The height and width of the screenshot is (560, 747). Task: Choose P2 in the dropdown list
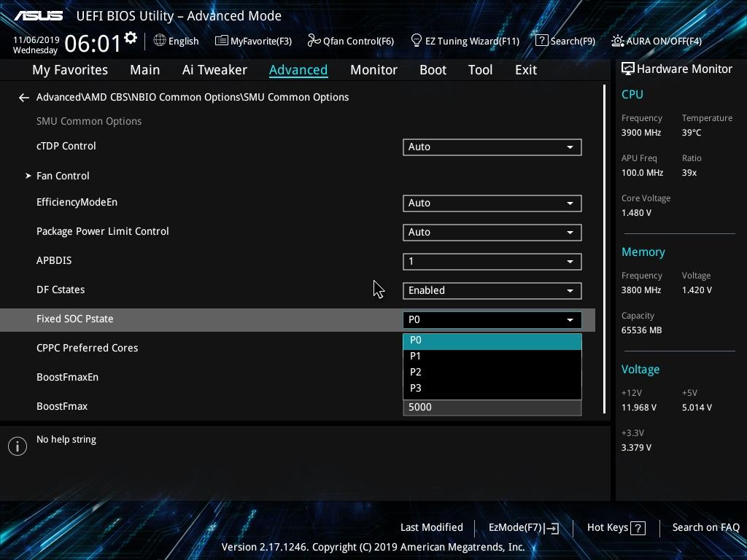(x=492, y=373)
